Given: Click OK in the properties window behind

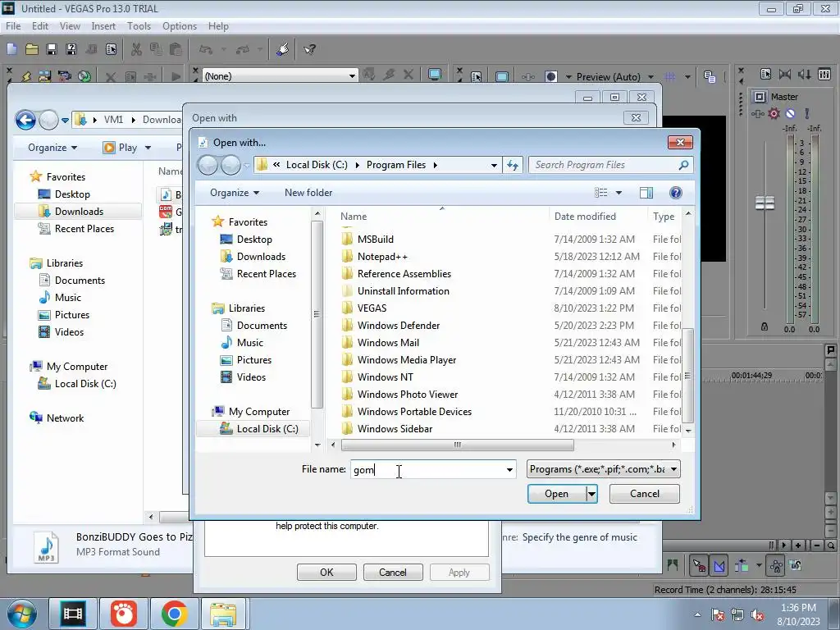Looking at the screenshot, I should (326, 572).
